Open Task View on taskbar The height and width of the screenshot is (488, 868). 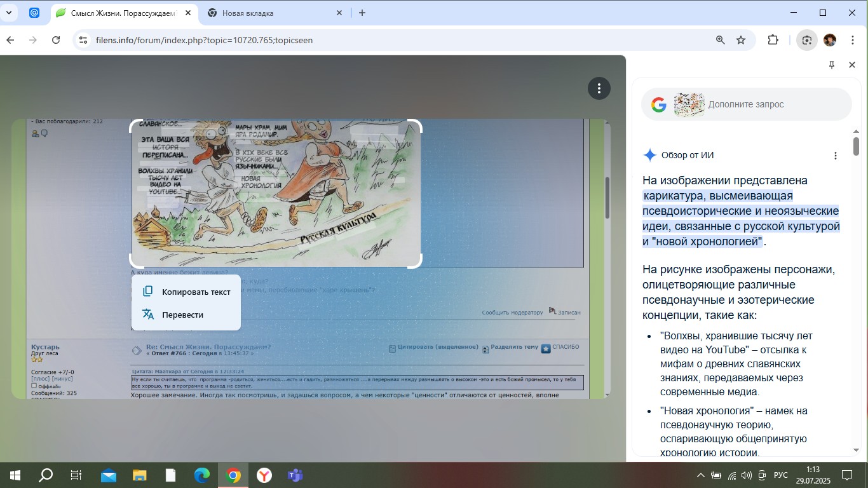coord(76,475)
